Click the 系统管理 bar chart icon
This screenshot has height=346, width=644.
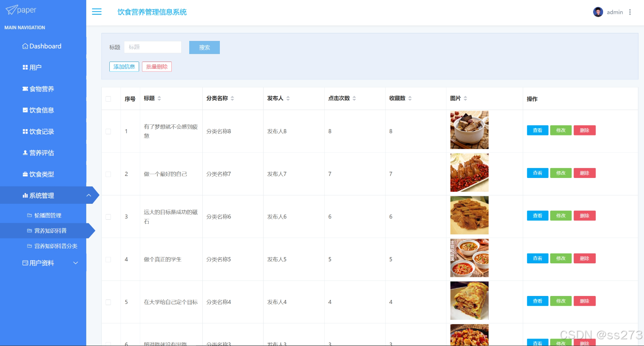[25, 195]
